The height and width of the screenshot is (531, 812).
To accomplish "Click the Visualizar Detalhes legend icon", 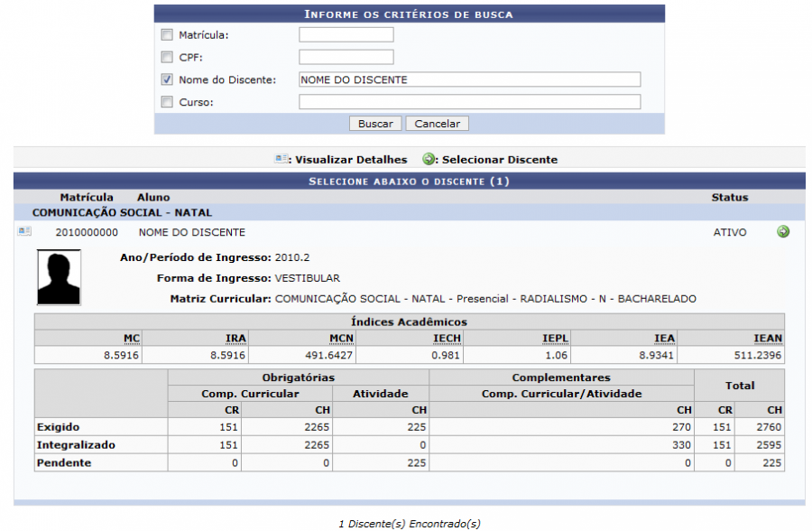I will tap(281, 159).
